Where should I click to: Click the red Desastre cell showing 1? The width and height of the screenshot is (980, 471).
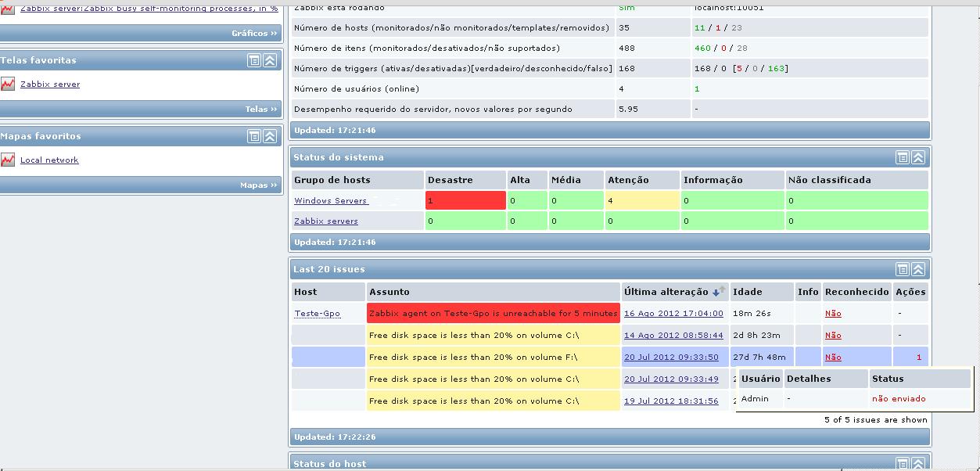pyautogui.click(x=465, y=201)
